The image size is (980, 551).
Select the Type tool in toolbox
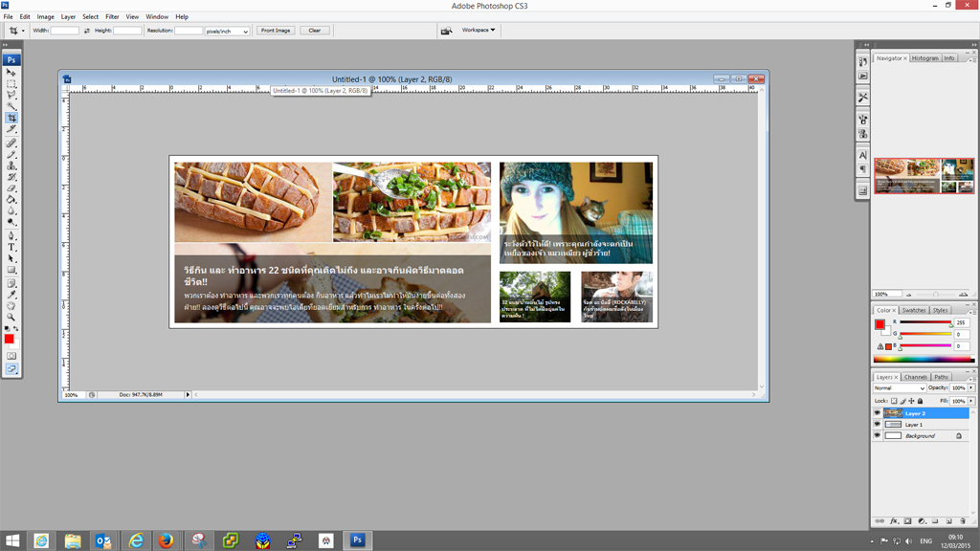pyautogui.click(x=11, y=247)
